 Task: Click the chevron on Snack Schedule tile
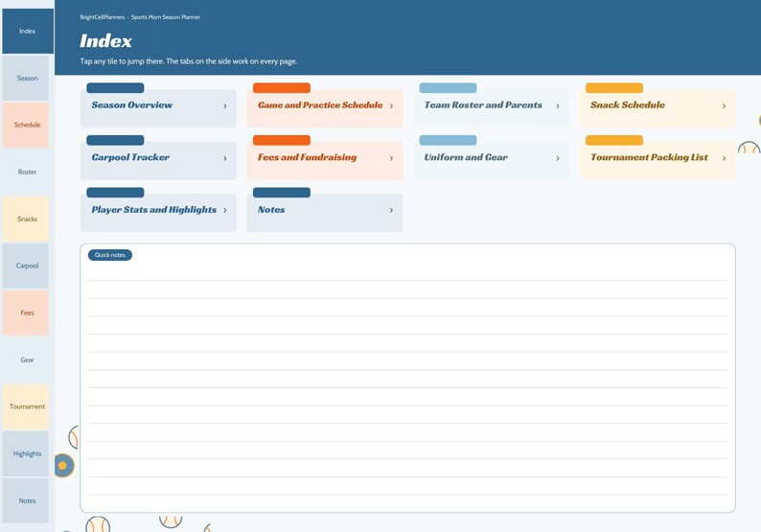tap(725, 105)
